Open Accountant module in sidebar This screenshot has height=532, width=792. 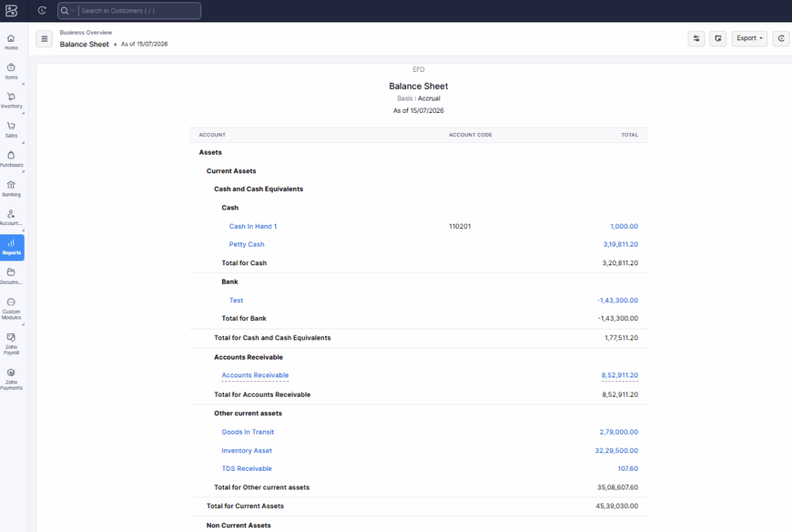click(11, 218)
